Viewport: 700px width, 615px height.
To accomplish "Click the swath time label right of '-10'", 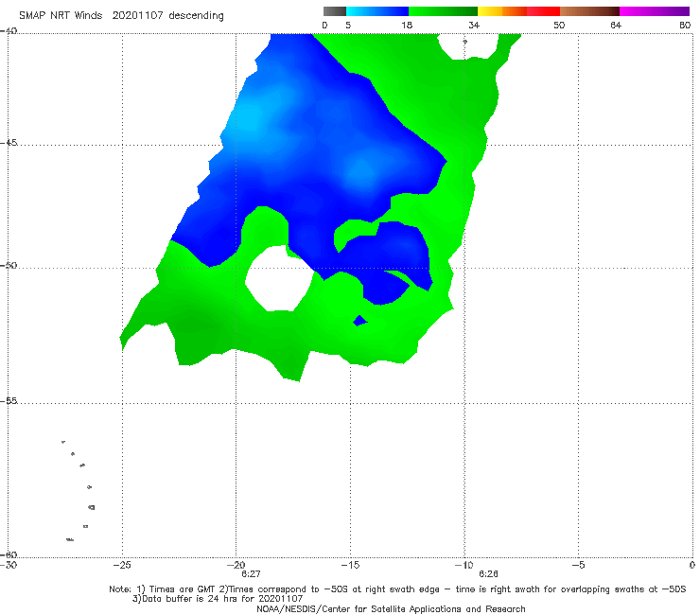I will (488, 574).
